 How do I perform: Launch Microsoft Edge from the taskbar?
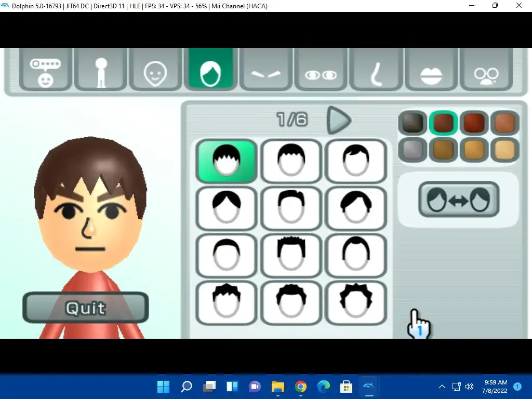click(323, 387)
